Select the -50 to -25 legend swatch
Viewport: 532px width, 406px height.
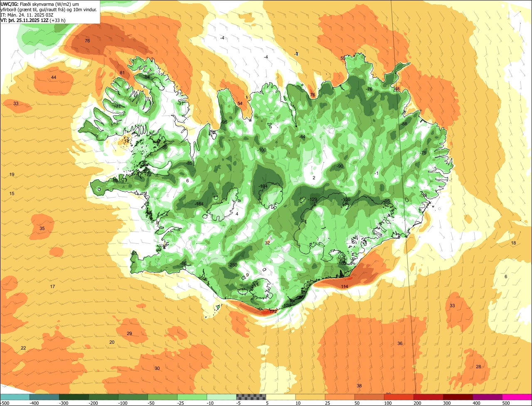point(162,397)
